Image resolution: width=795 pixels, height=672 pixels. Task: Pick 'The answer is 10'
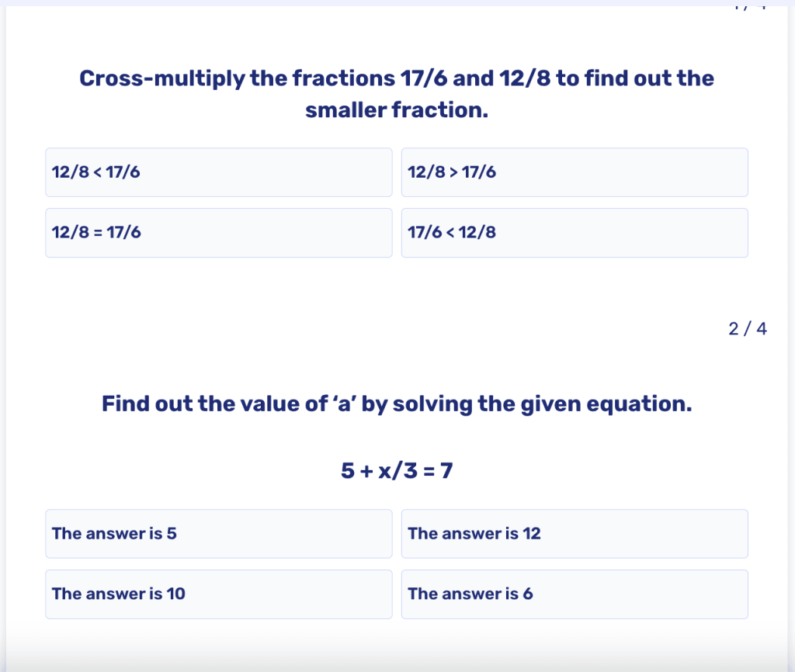[x=218, y=594]
